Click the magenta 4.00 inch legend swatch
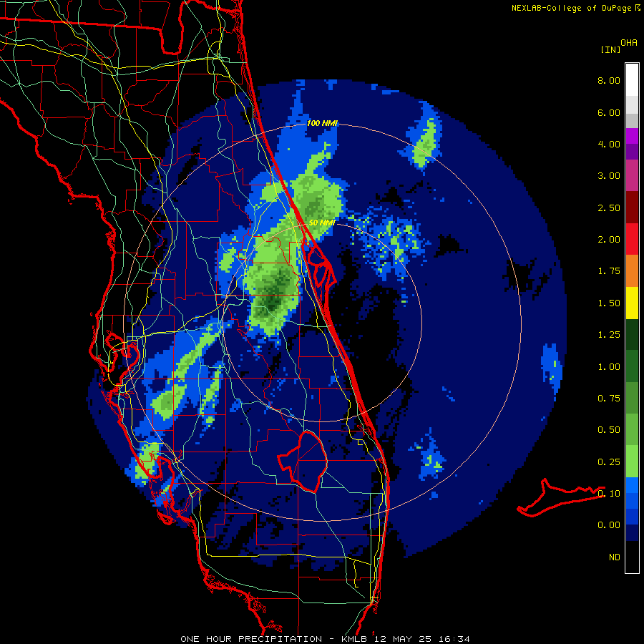Screen dimensions: 644x644 click(x=632, y=136)
